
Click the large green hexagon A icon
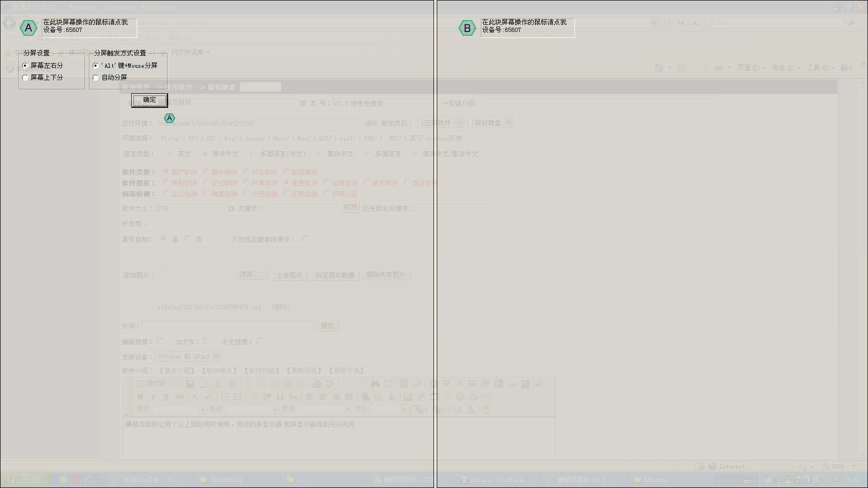[x=28, y=28]
